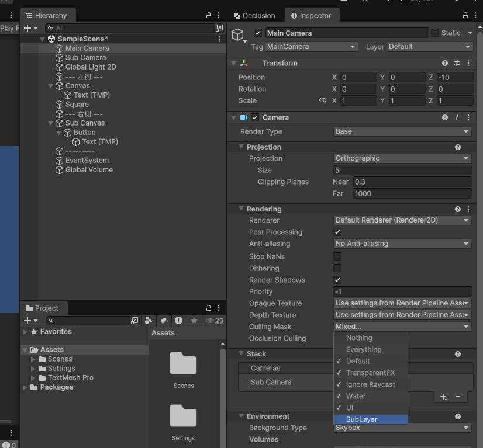
Task: Click the Camera component presets icon
Action: pyautogui.click(x=457, y=117)
